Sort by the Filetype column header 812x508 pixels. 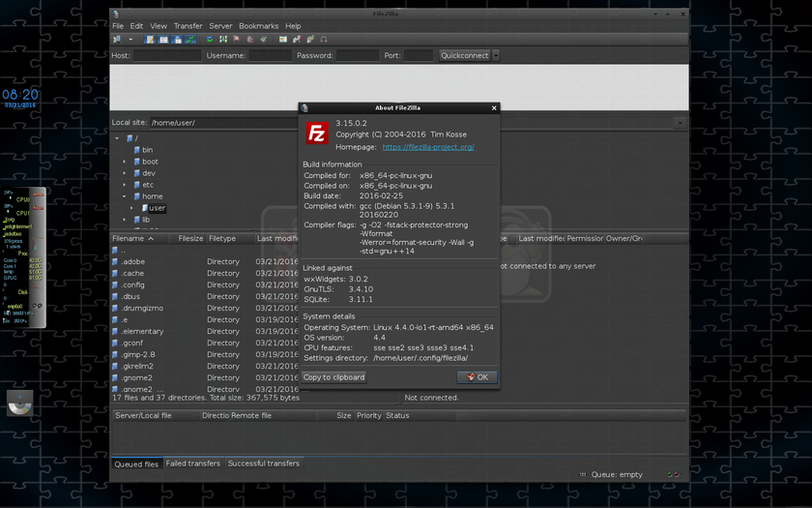(230, 238)
